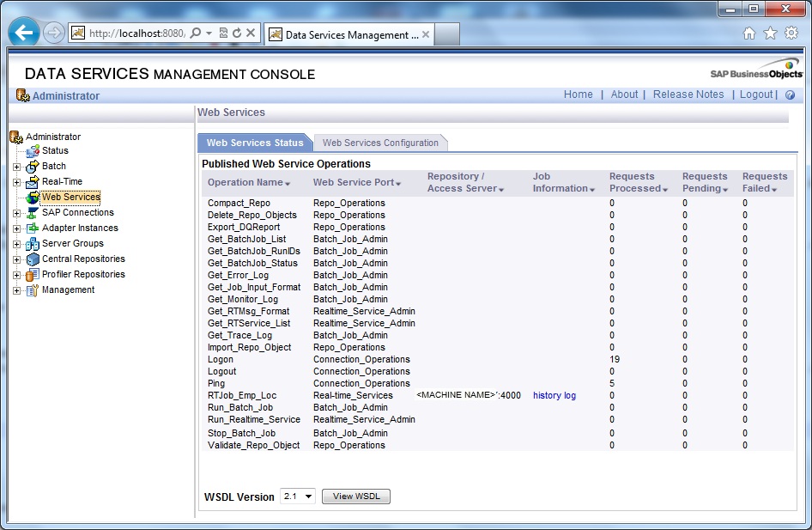Open the About link
812x530 pixels.
click(x=624, y=94)
